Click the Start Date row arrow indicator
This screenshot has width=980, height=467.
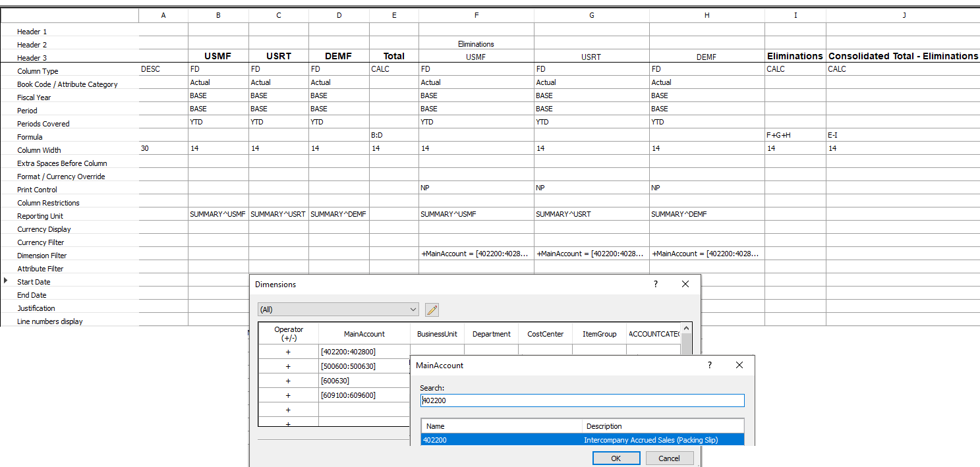(6, 281)
